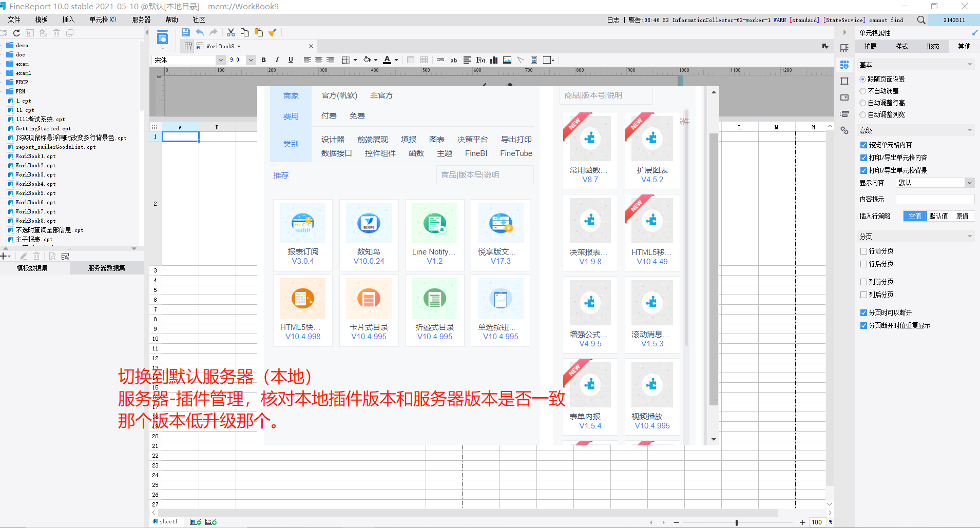Open the 文件 menu
This screenshot has height=528, width=980.
[x=14, y=19]
